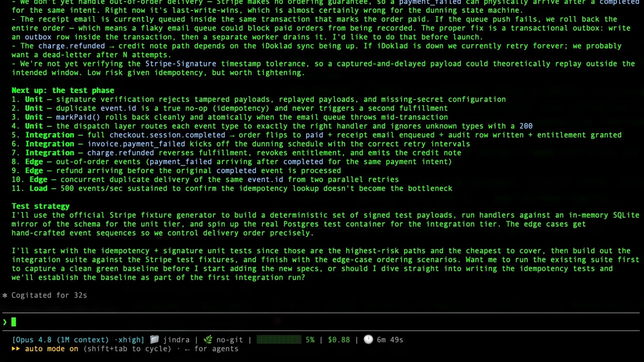This screenshot has width=644, height=362.
Task: Click the 'auto mode on' status text
Action: pos(52,349)
